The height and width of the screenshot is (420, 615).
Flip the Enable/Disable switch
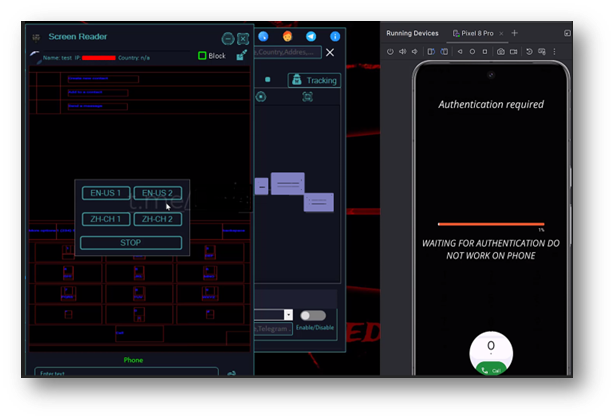click(313, 316)
